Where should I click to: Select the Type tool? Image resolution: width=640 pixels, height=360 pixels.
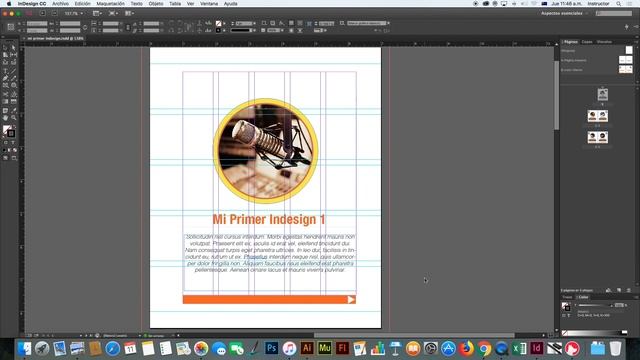tap(5, 71)
